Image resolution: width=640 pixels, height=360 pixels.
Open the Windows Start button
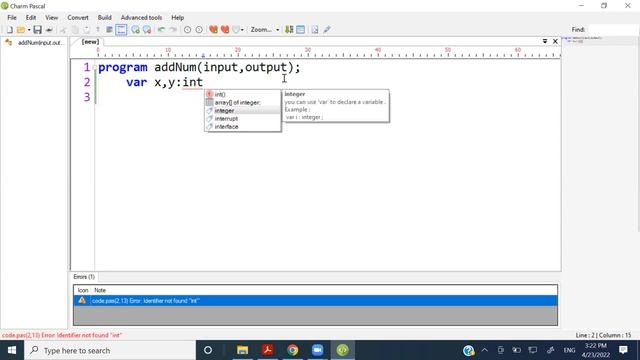(x=12, y=350)
